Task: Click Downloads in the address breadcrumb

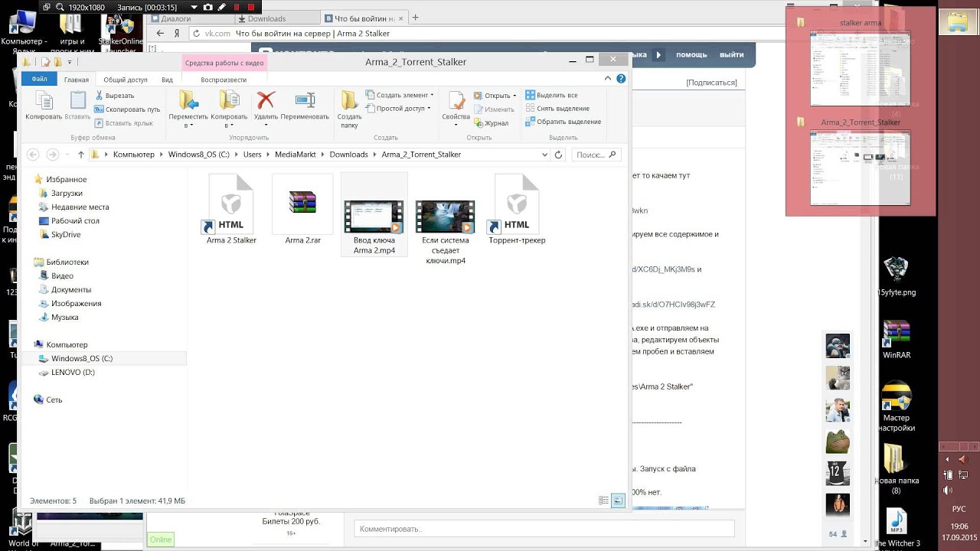Action: [349, 155]
